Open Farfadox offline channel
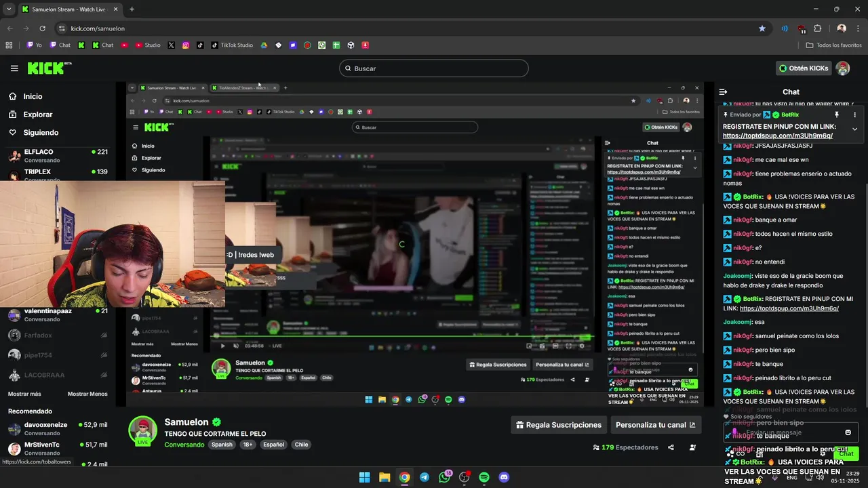 (58, 335)
